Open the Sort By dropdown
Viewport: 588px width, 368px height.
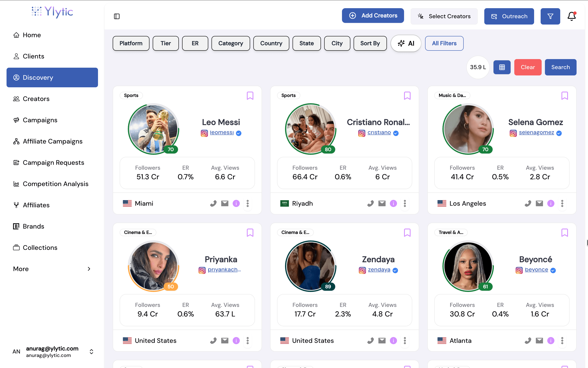pos(370,43)
